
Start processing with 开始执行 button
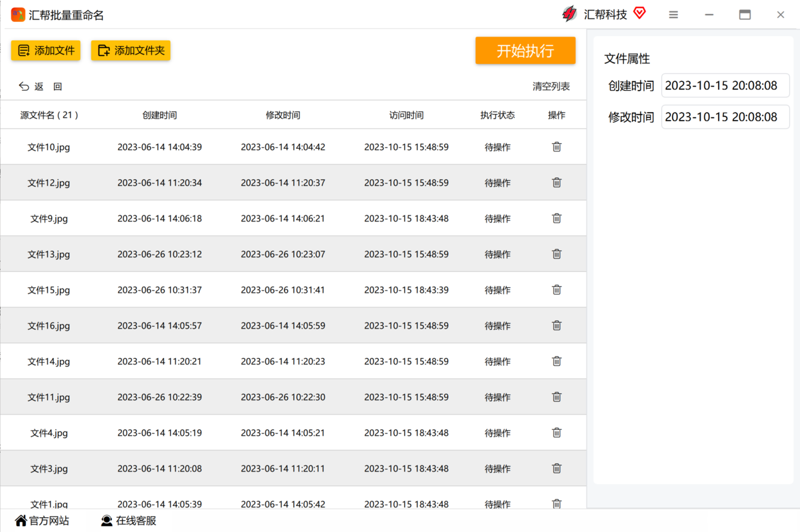point(525,51)
